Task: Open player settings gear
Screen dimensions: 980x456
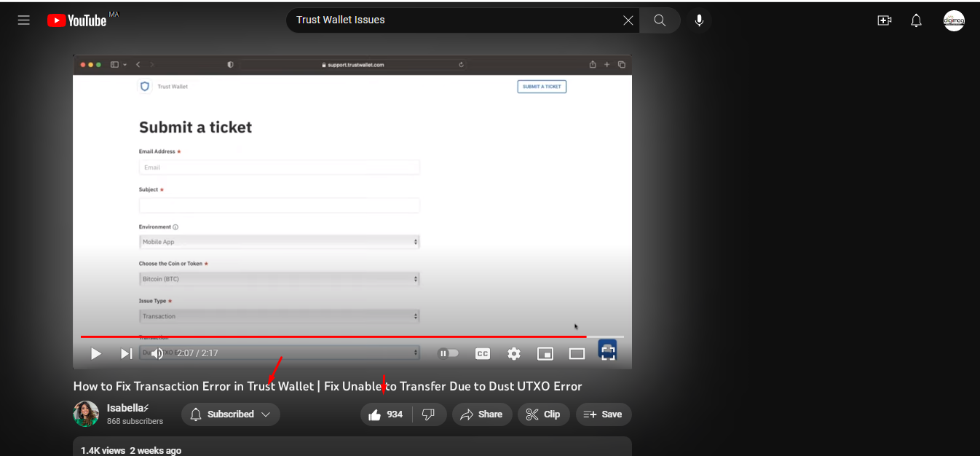Action: coord(514,353)
